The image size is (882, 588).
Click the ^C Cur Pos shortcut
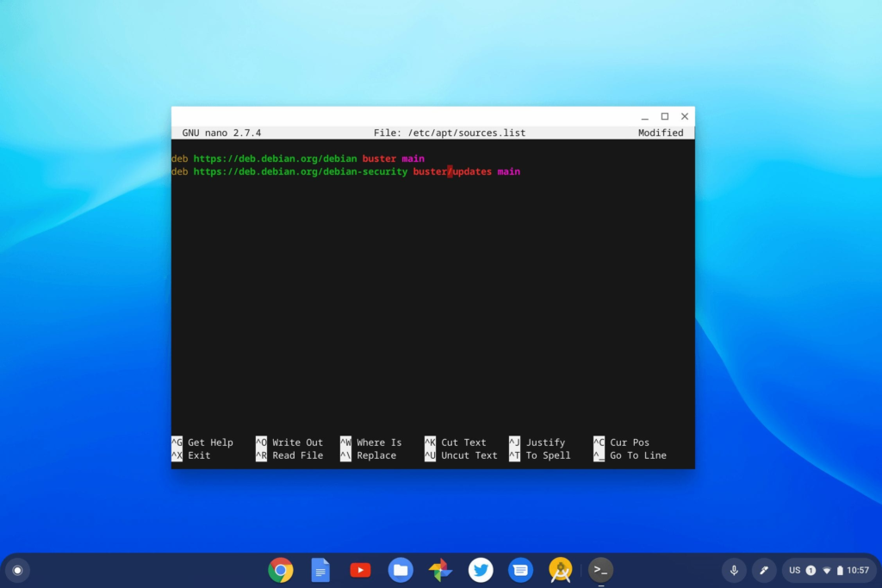click(x=621, y=442)
